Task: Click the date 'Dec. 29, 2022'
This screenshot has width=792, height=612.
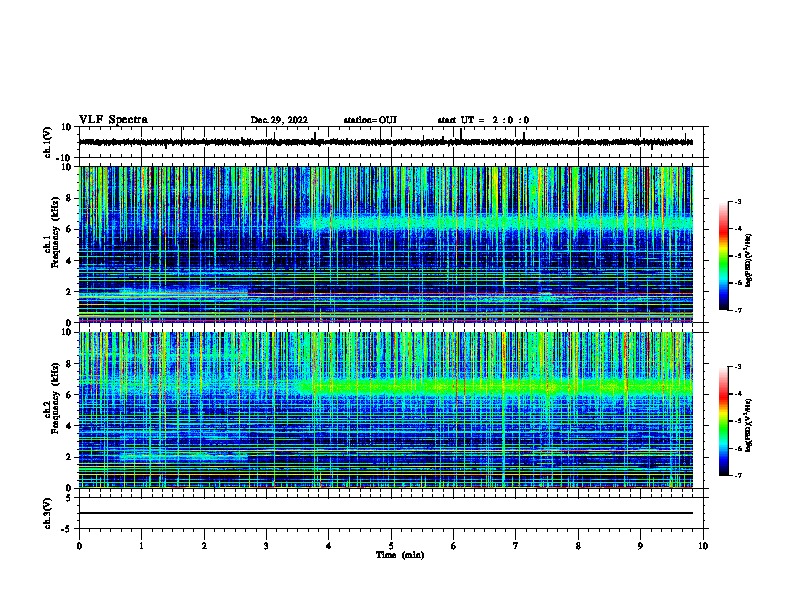Action: (279, 120)
